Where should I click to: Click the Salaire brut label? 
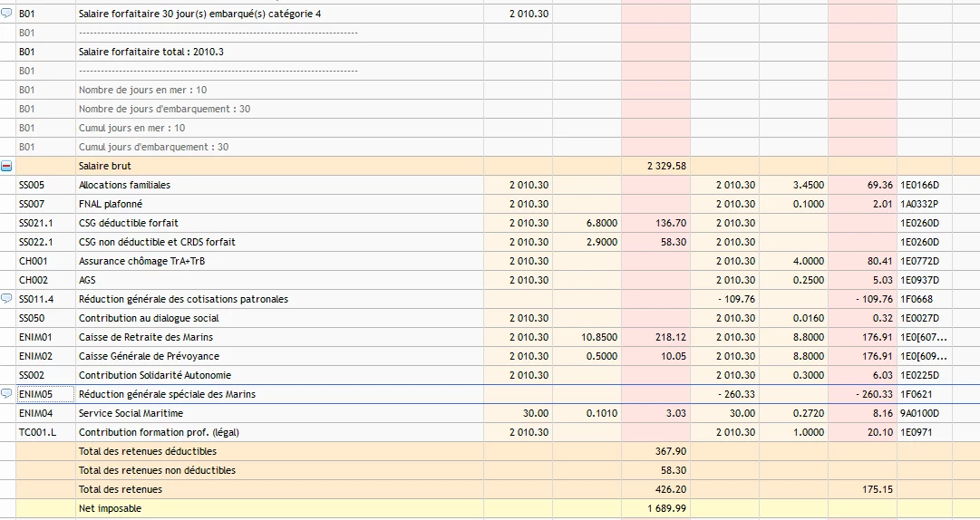(105, 166)
